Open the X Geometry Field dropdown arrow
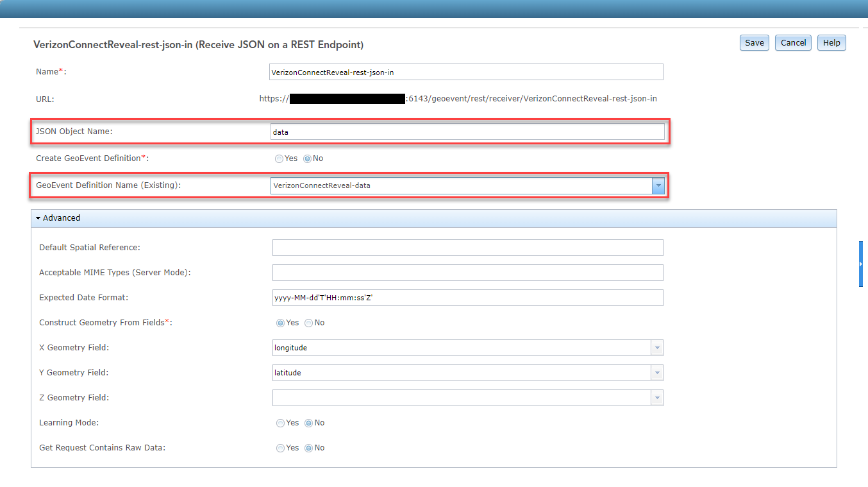868x487 pixels. pos(657,348)
